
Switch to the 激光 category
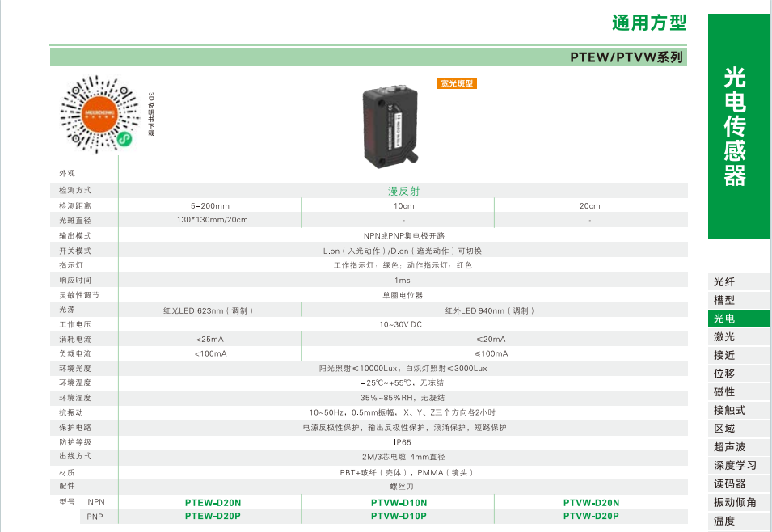[x=723, y=337]
